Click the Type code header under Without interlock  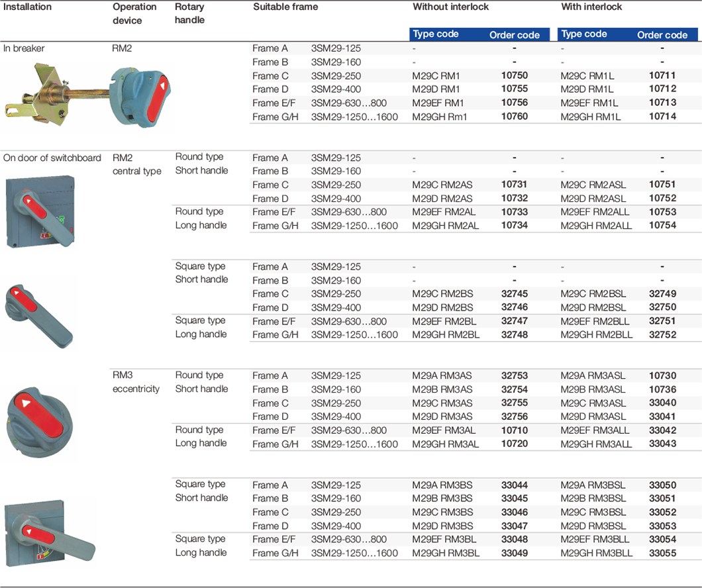tap(435, 34)
